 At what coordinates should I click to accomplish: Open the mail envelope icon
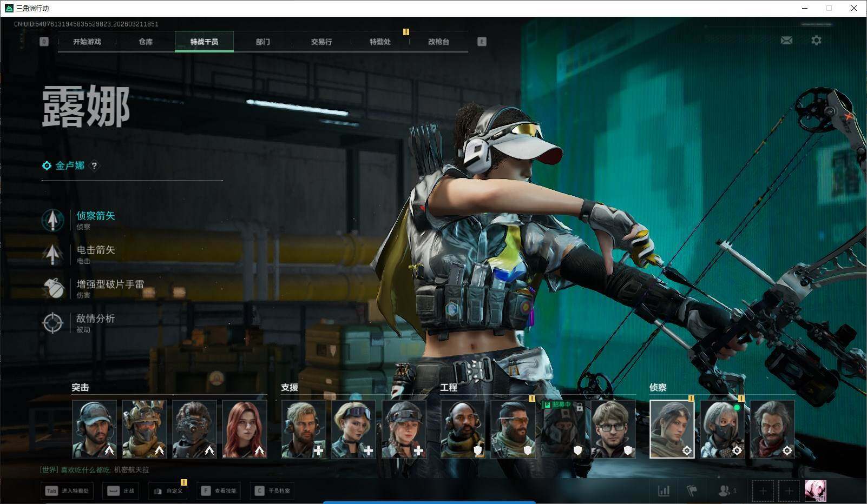786,41
